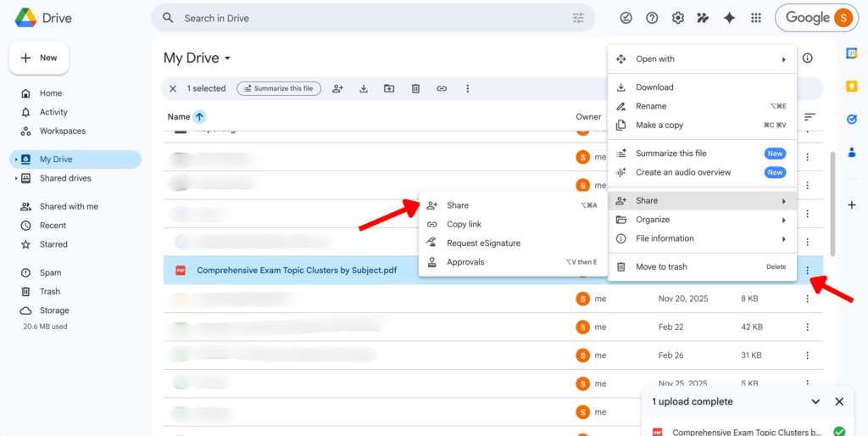Image resolution: width=868 pixels, height=436 pixels.
Task: Select Move to trash
Action: [x=702, y=266]
